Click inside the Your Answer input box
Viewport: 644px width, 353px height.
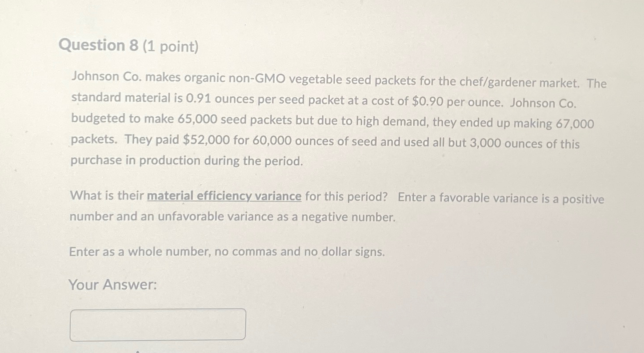pyautogui.click(x=158, y=325)
